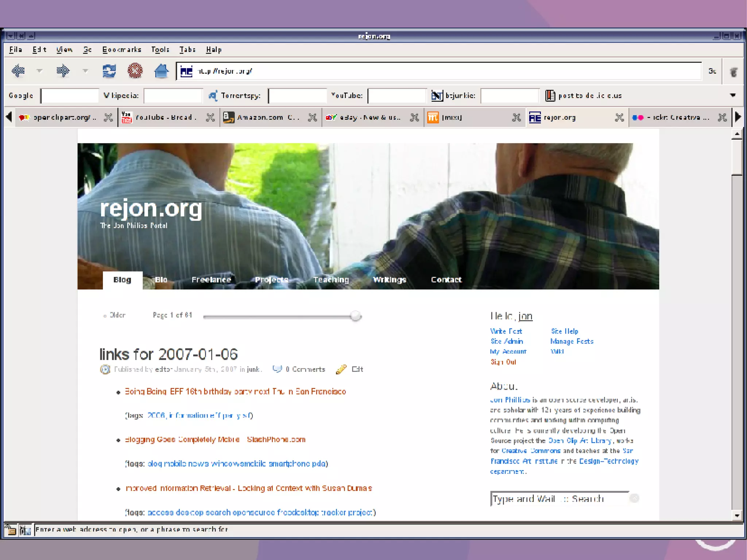This screenshot has width=747, height=560.
Task: Click the Forward navigation arrow icon
Action: pyautogui.click(x=63, y=70)
